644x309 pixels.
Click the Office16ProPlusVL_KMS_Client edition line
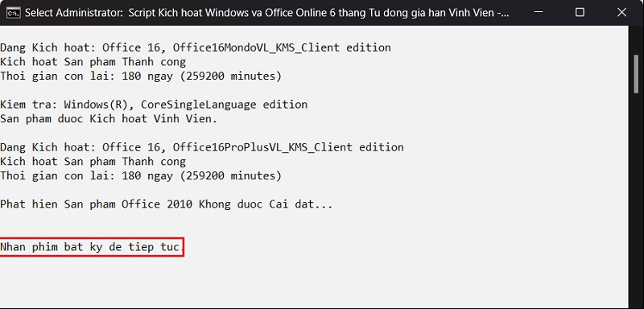pyautogui.click(x=202, y=147)
